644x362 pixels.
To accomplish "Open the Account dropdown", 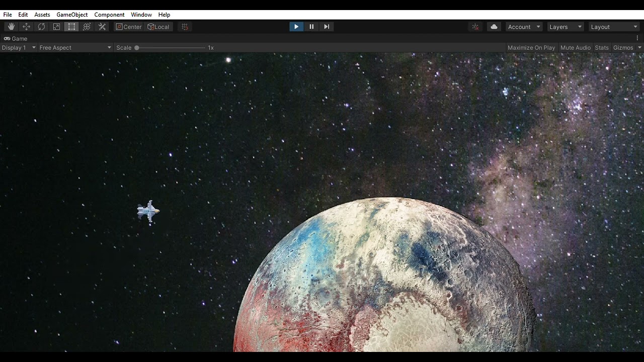I will click(x=524, y=27).
